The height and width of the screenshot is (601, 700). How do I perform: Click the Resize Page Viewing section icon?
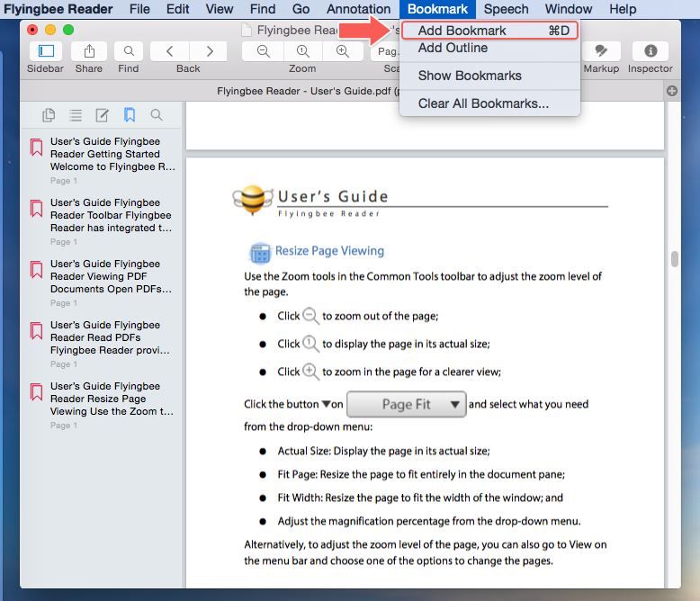(x=260, y=253)
